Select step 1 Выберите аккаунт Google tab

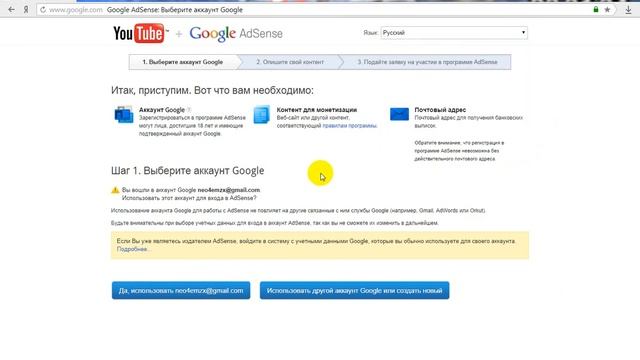[x=182, y=62]
